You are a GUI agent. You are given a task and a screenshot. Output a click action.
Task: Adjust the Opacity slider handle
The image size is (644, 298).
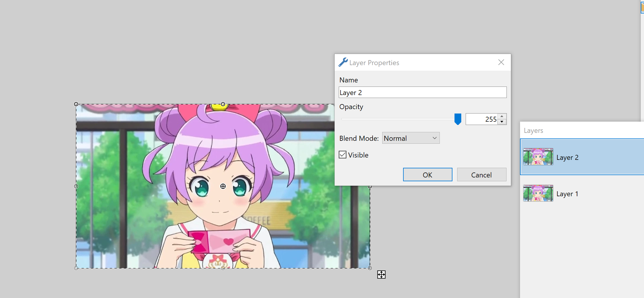458,119
